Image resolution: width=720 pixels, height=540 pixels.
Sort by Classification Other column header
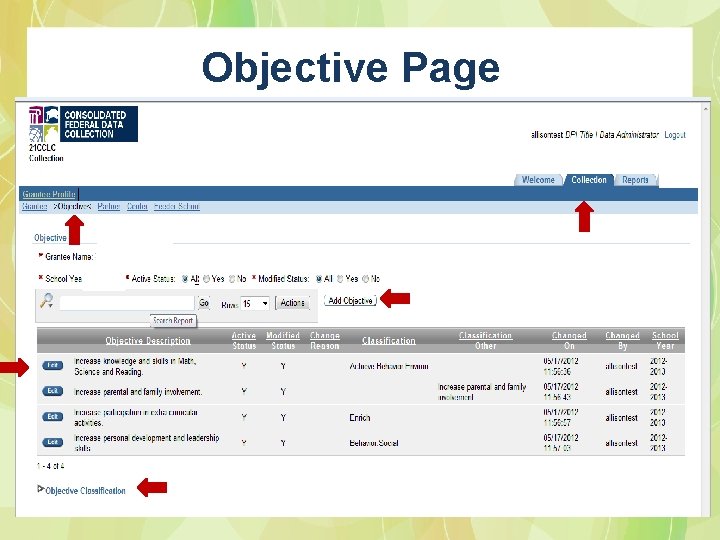point(485,341)
